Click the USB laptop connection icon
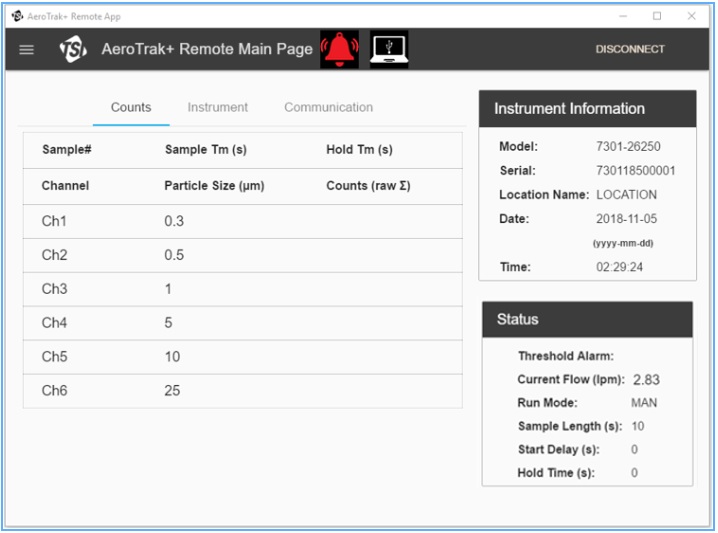718x533 pixels. pyautogui.click(x=388, y=49)
